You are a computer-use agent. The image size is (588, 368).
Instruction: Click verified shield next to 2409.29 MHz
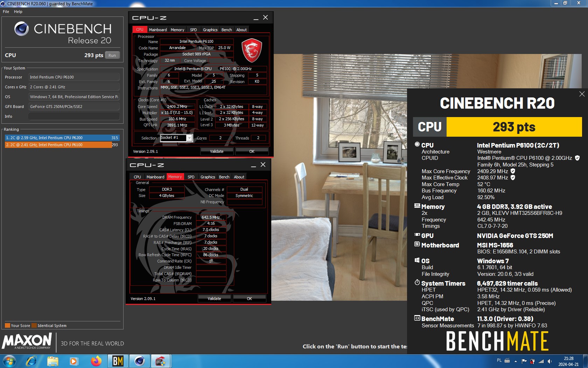(x=513, y=171)
